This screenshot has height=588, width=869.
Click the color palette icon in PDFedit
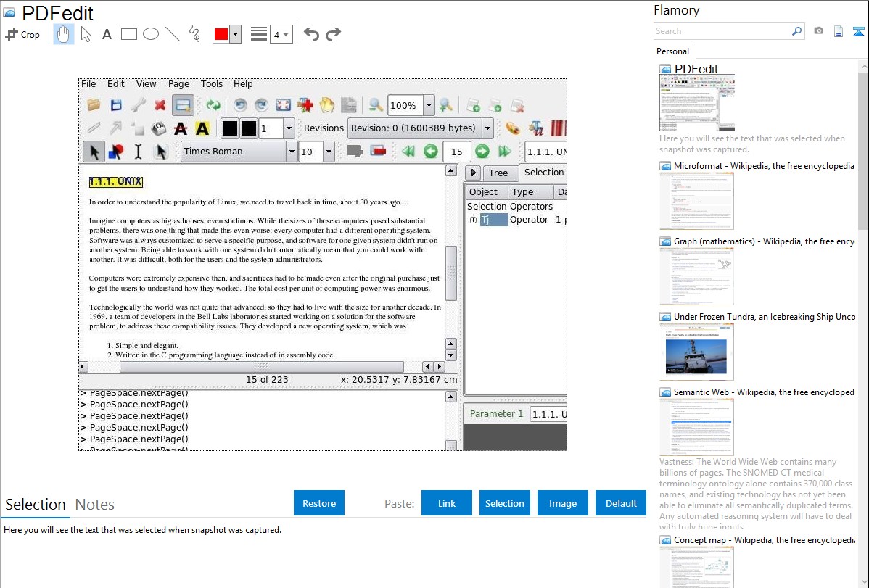[x=513, y=128]
